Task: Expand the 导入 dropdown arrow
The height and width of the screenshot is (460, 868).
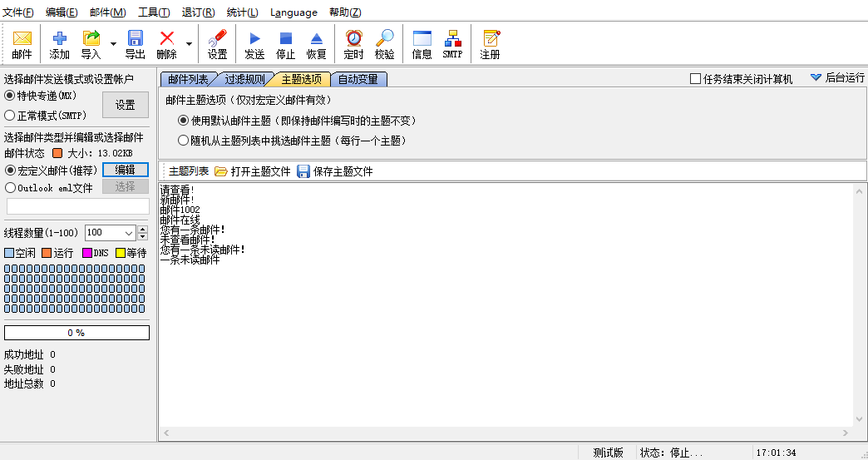Action: click(113, 44)
